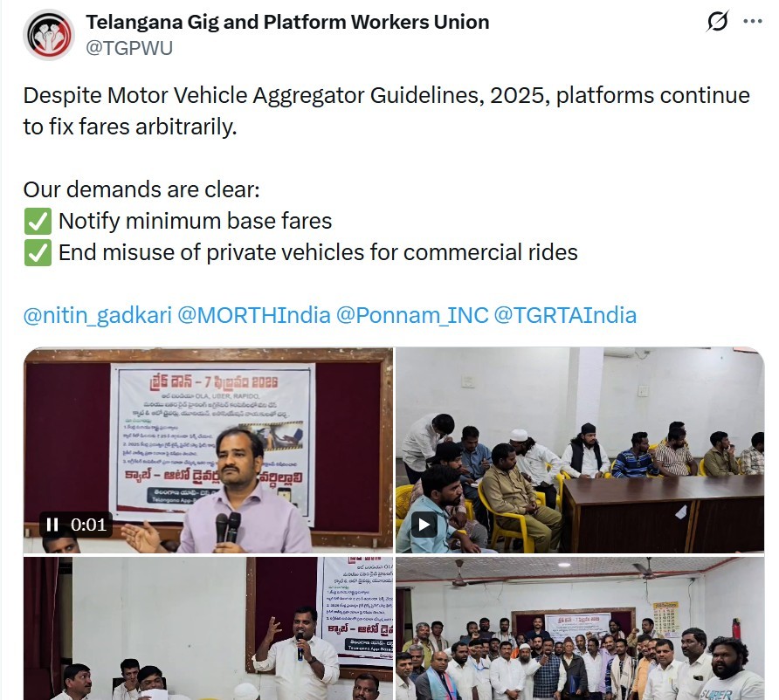This screenshot has height=700, width=779.
Task: Click the @TGPWU handle
Action: [129, 48]
